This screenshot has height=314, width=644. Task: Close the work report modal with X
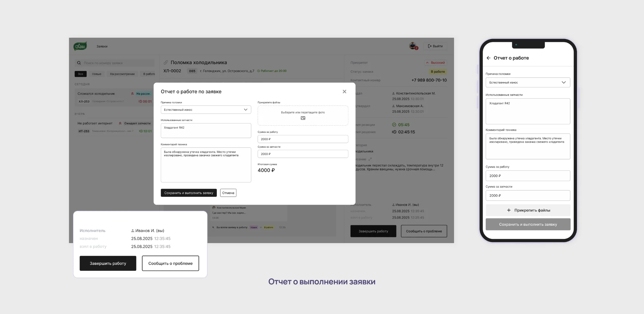(x=344, y=92)
